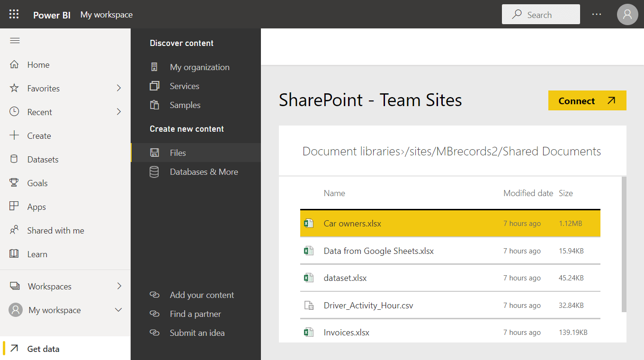Viewport: 644px width, 360px height.
Task: Click the Create plus icon
Action: point(14,135)
